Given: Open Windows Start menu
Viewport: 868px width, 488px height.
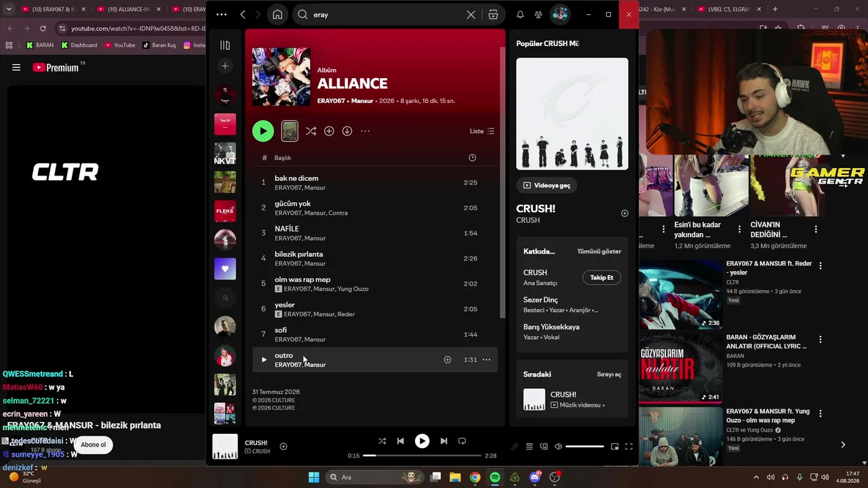Looking at the screenshot, I should [314, 477].
